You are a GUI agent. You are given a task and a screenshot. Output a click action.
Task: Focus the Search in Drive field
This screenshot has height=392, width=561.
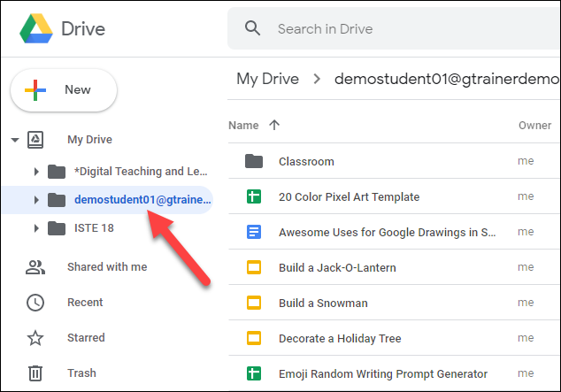pyautogui.click(x=394, y=28)
